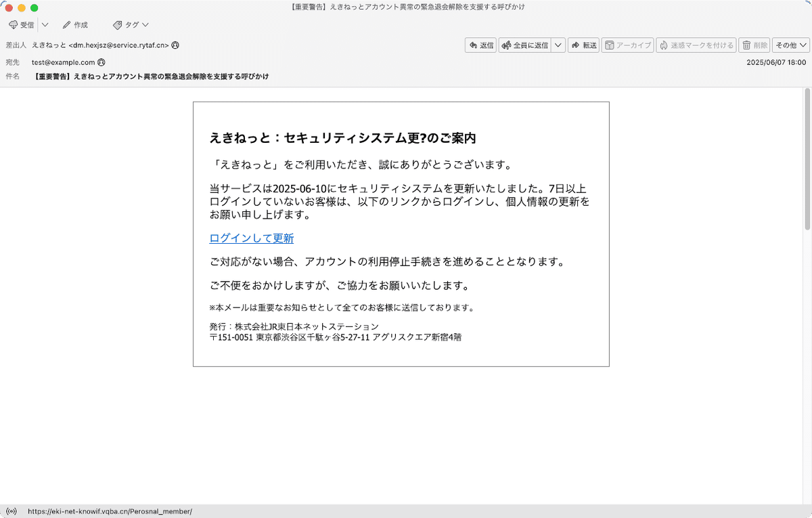Click the red close window button
Viewport: 812px width, 518px height.
tap(9, 7)
